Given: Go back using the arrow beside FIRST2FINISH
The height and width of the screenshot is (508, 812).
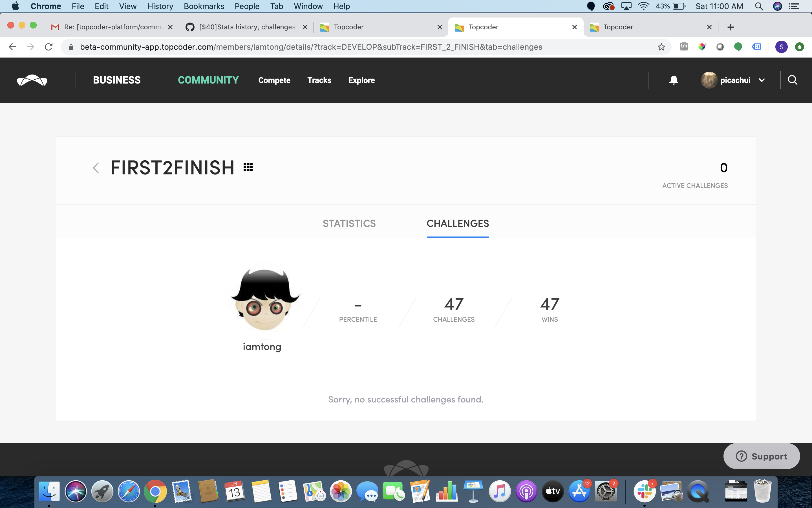Looking at the screenshot, I should point(96,168).
